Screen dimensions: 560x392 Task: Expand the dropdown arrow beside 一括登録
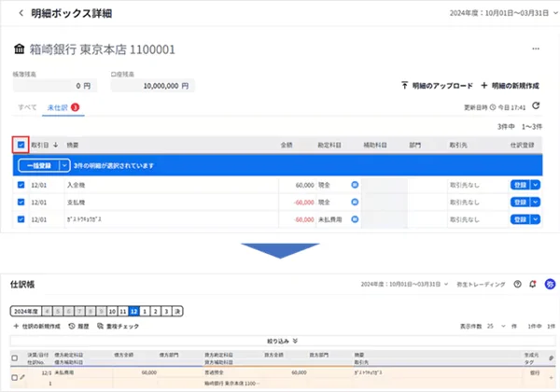click(64, 165)
